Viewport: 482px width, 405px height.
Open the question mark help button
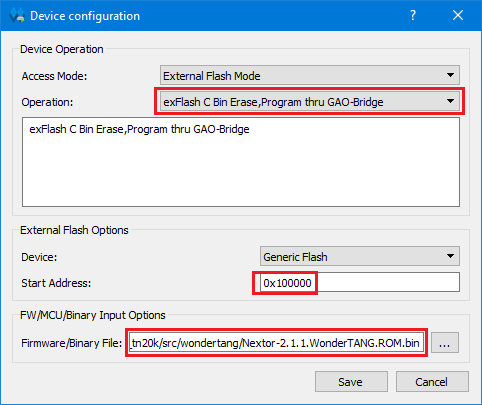pyautogui.click(x=413, y=15)
